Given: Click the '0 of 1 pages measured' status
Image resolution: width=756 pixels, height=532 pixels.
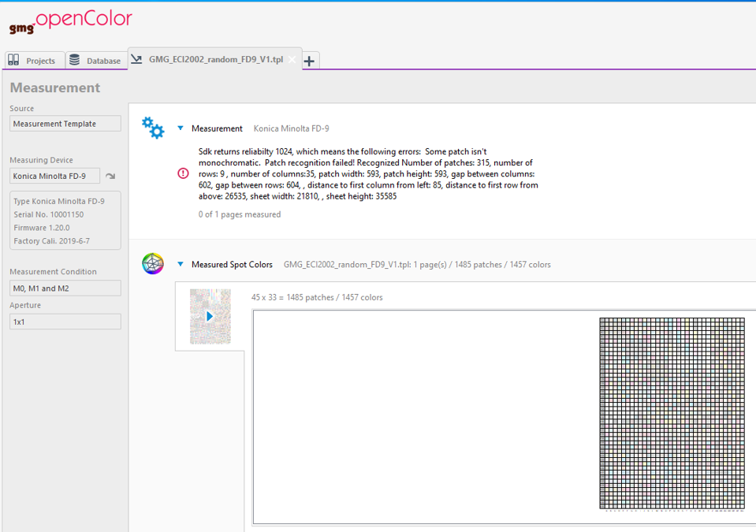Looking at the screenshot, I should pos(239,214).
